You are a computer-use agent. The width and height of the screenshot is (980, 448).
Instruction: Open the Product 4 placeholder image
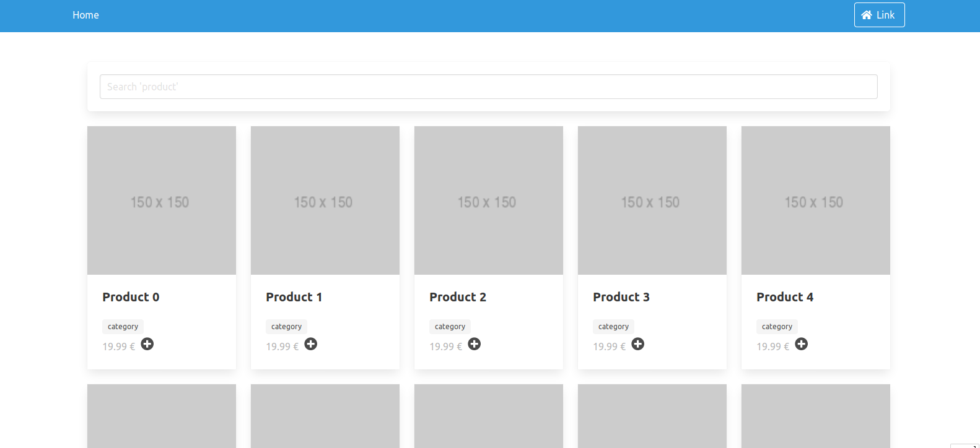click(816, 200)
